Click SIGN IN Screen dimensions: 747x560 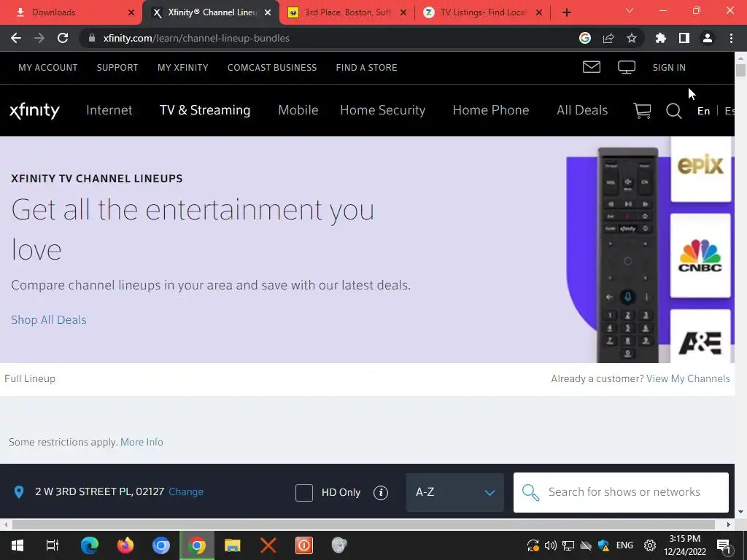669,68
